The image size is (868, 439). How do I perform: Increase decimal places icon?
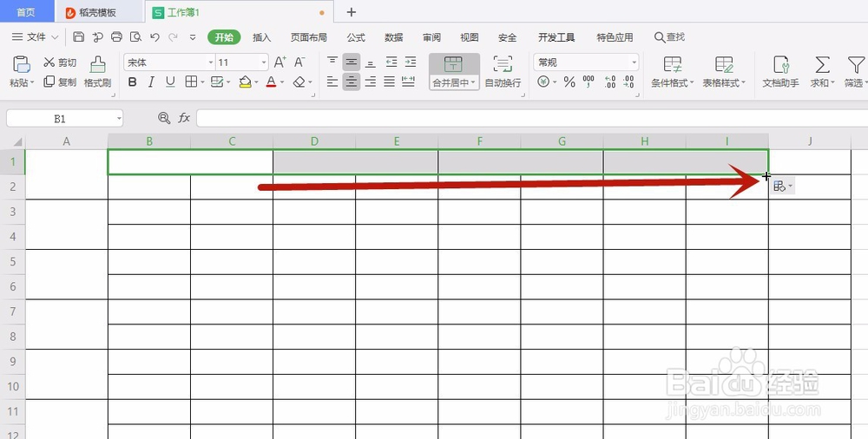610,82
